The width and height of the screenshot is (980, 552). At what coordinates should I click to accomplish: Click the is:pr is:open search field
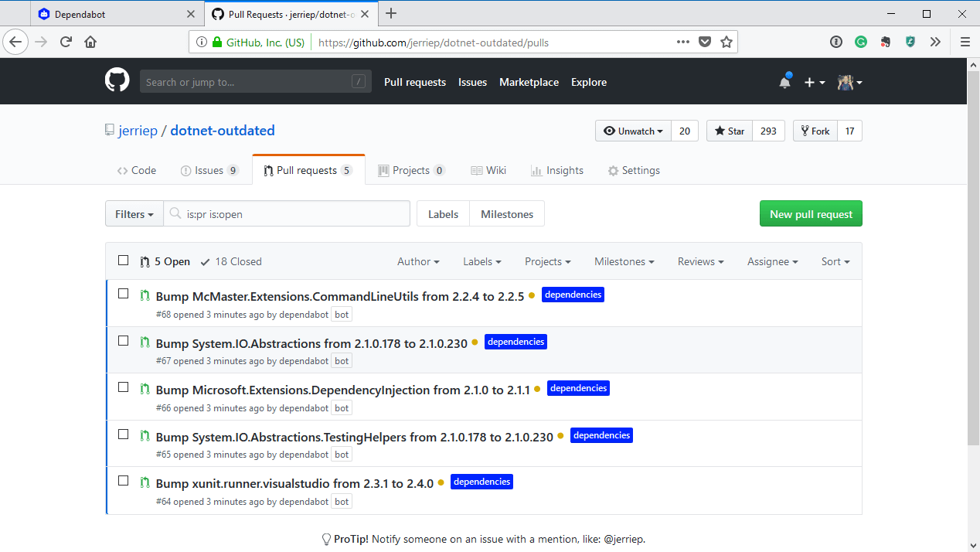coord(287,214)
